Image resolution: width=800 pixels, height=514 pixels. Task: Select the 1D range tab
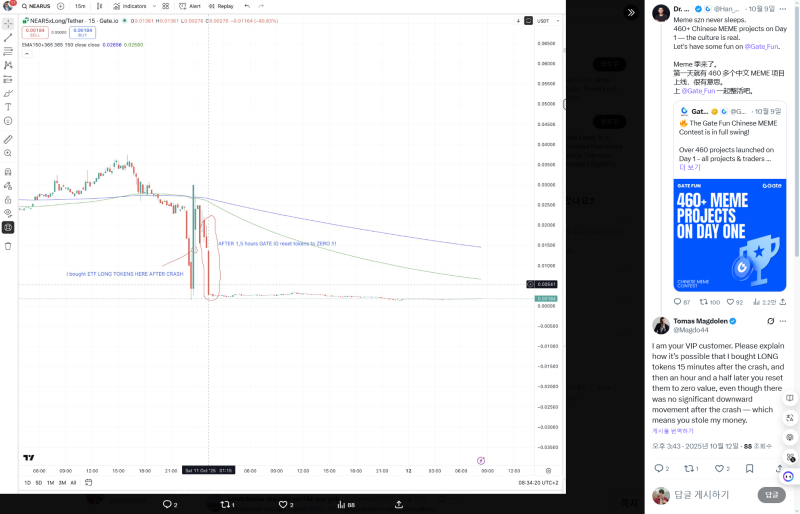(27, 482)
